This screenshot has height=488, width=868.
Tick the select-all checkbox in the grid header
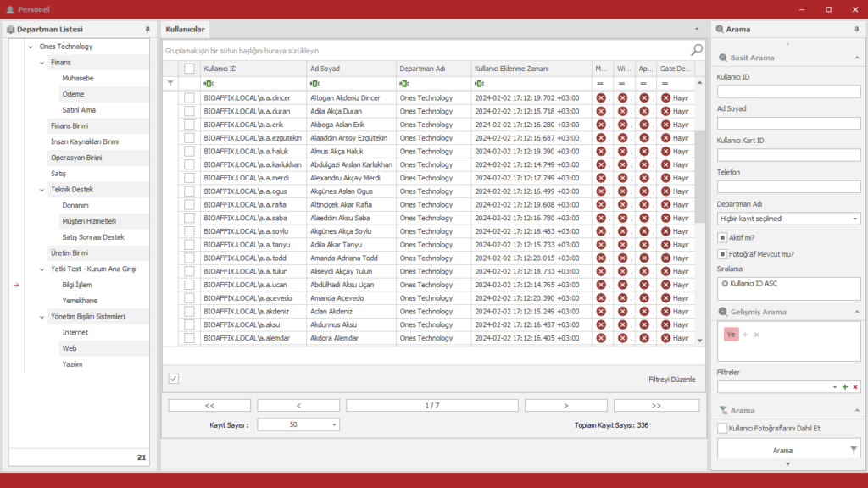click(189, 69)
